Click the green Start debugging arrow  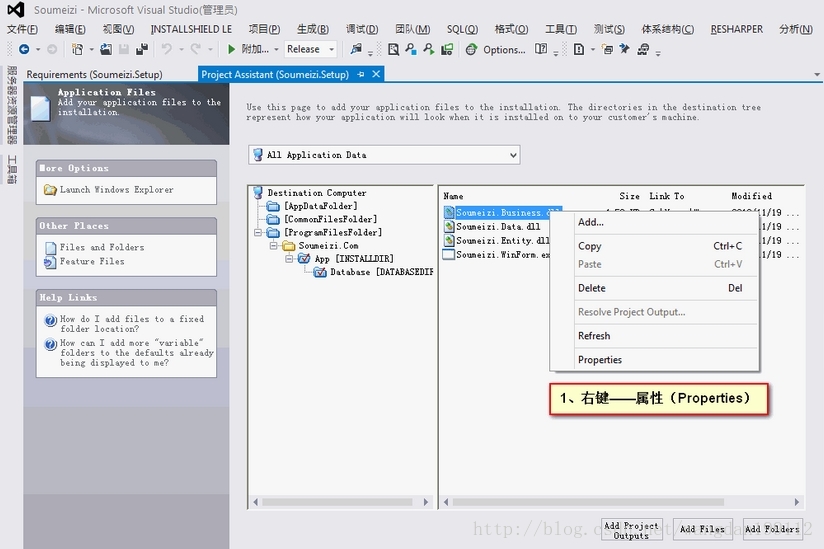click(x=231, y=49)
